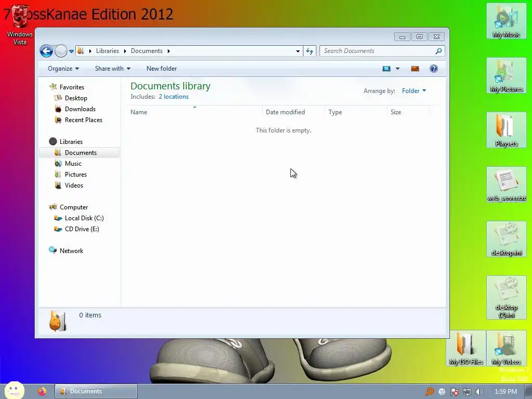Image resolution: width=532 pixels, height=399 pixels.
Task: Click Documents taskbar button
Action: [x=96, y=391]
